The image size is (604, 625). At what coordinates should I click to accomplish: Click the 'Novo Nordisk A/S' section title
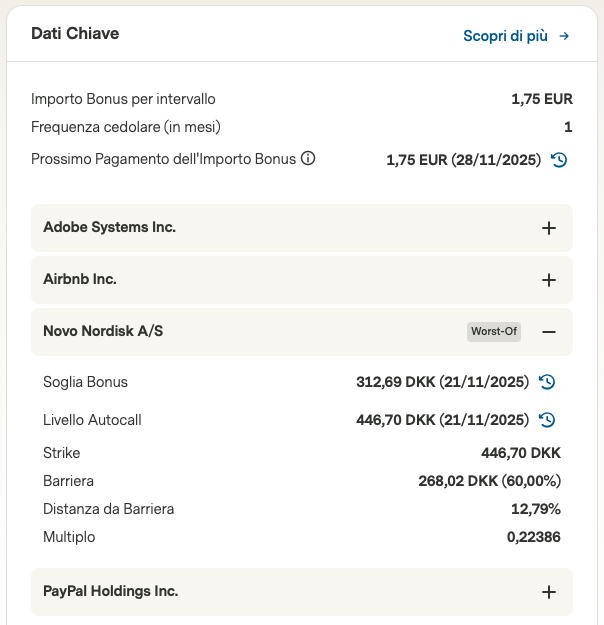(103, 331)
